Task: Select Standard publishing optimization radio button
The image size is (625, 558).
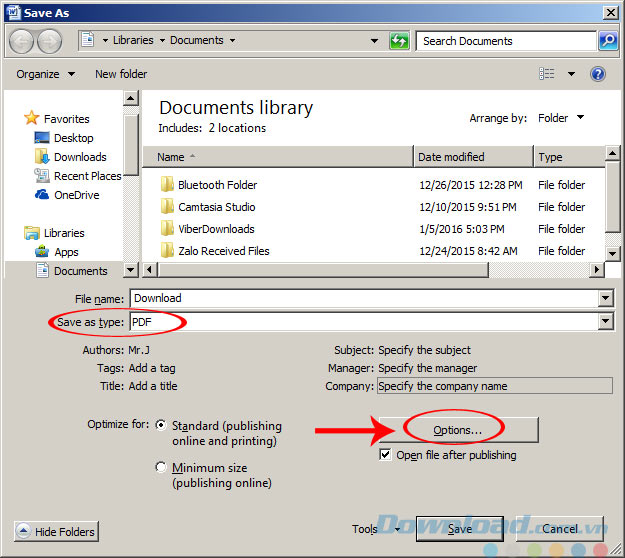Action: coord(161,425)
